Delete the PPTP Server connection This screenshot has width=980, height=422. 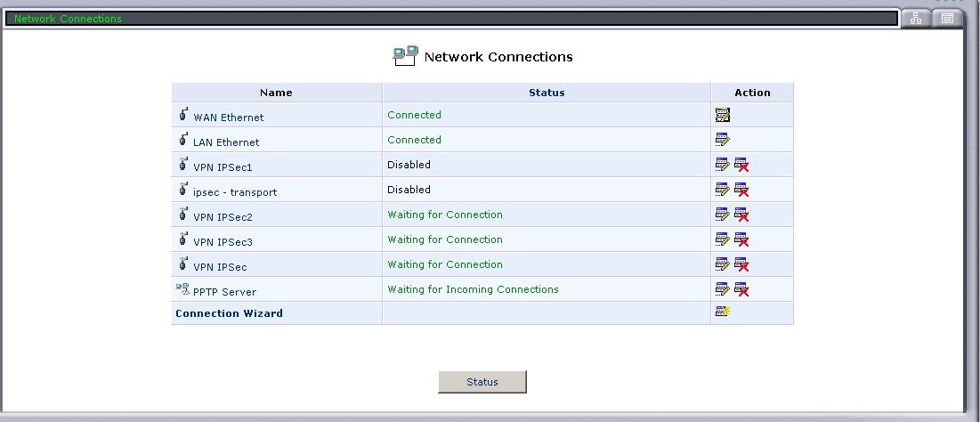coord(741,289)
